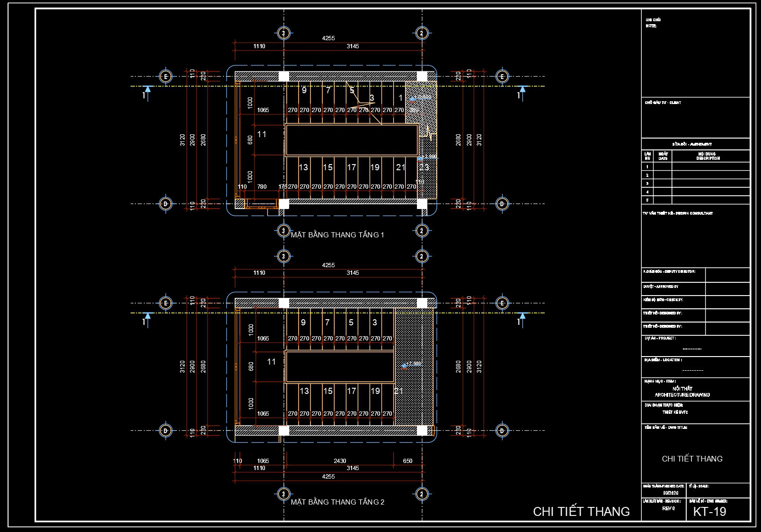Image resolution: width=761 pixels, height=532 pixels.
Task: Click step number 19 in floor 2 plan
Action: point(375,391)
